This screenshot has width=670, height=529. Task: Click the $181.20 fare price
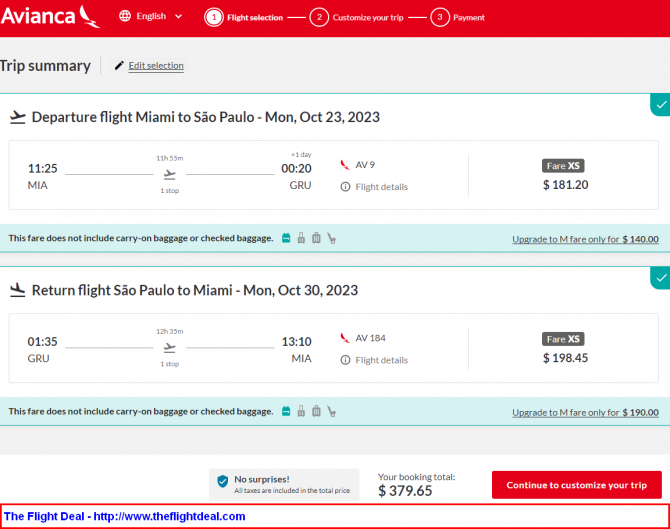click(565, 185)
